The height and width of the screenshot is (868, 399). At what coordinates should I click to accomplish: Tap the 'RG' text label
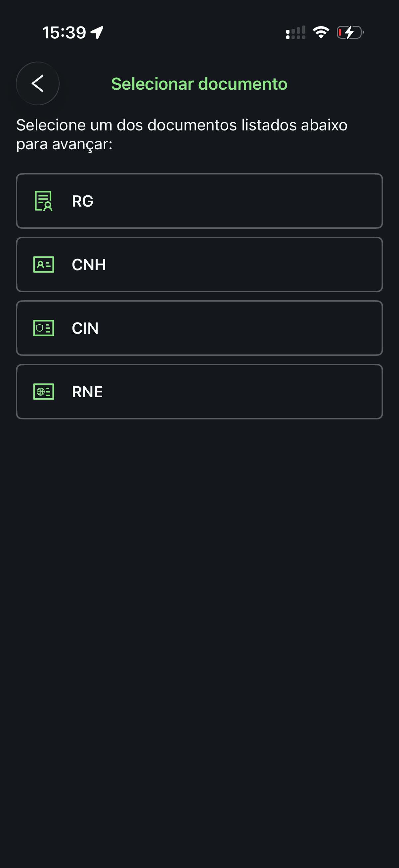pos(82,201)
